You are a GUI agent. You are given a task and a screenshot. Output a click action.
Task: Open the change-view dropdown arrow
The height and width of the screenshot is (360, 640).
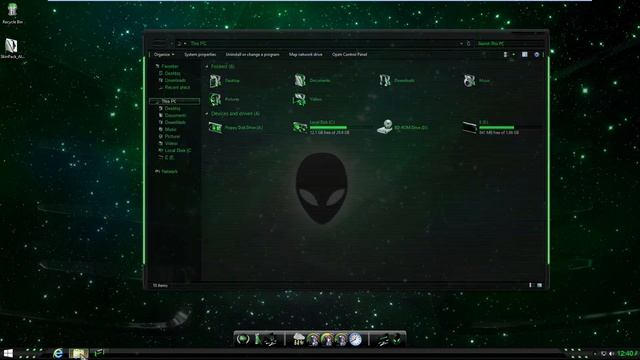click(513, 54)
